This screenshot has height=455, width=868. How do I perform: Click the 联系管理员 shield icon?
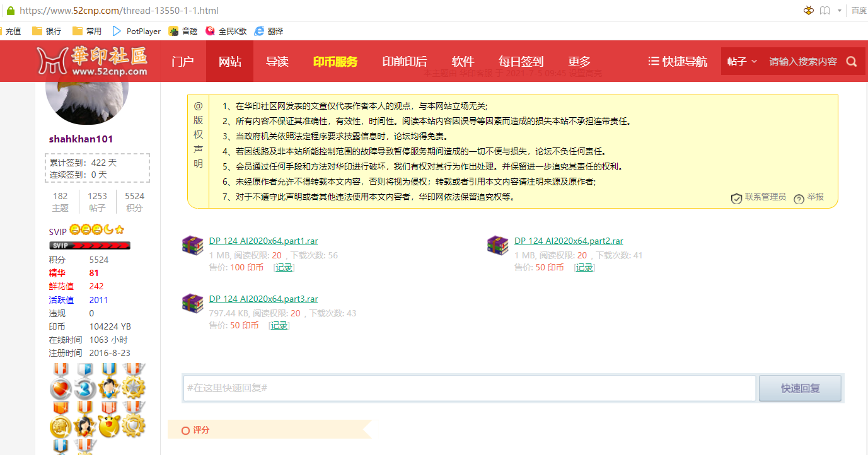736,199
